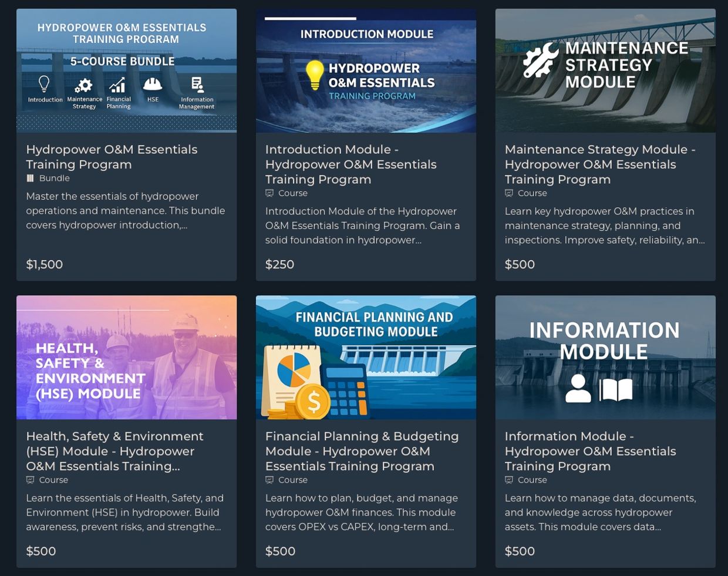Open the Hydropower O&M Essentials Training Program bundle
Image resolution: width=728 pixels, height=576 pixels.
(112, 157)
